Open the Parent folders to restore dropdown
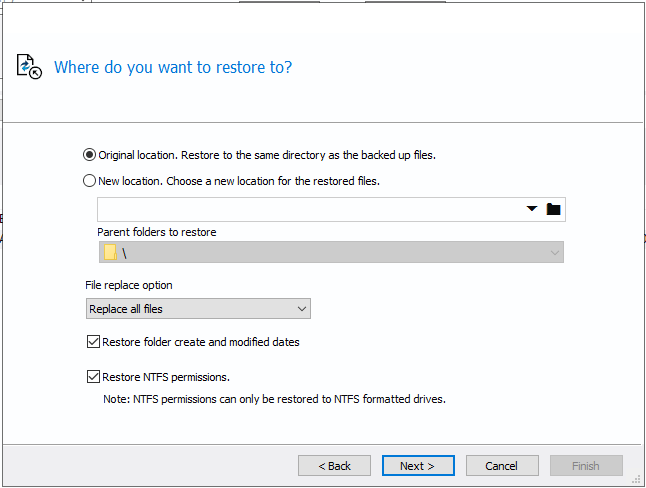Image resolution: width=646 pixels, height=488 pixels. (554, 252)
